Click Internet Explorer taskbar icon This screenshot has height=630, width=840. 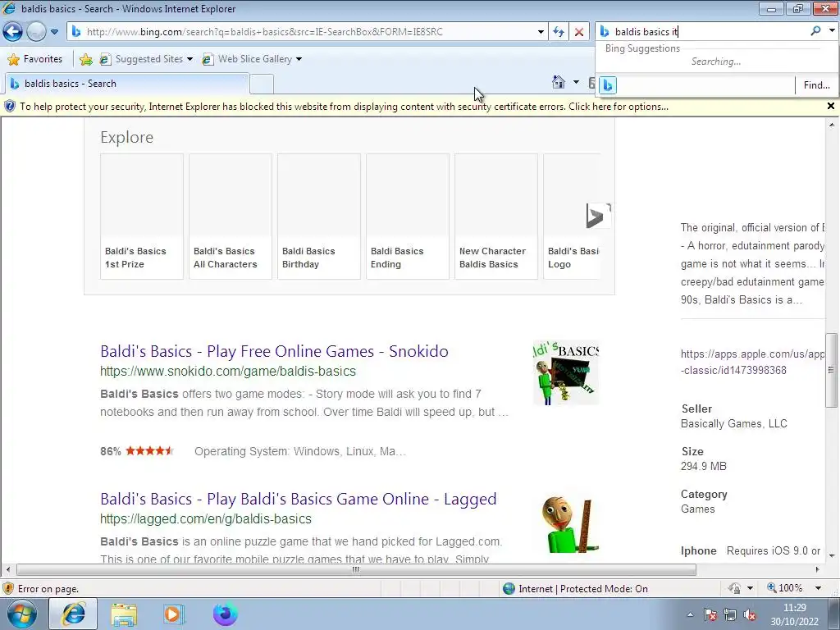(x=73, y=614)
